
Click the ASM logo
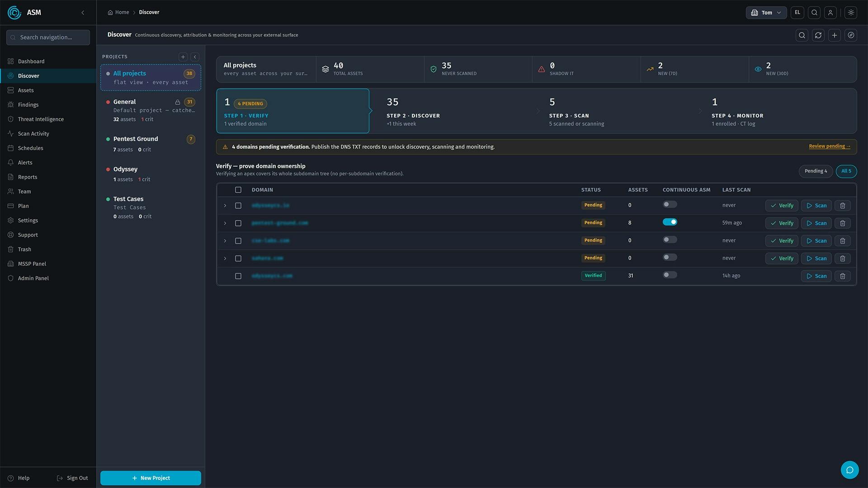click(14, 13)
